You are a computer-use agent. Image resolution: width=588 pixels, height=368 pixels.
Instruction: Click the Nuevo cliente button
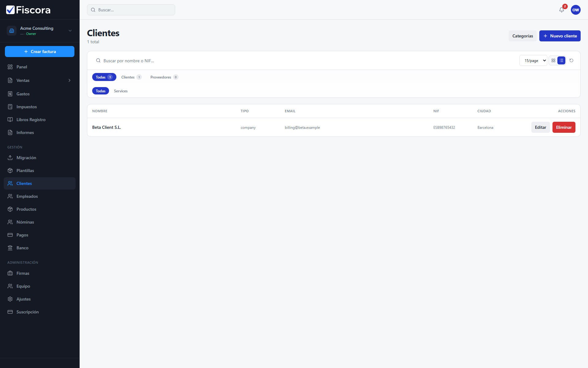tap(560, 36)
